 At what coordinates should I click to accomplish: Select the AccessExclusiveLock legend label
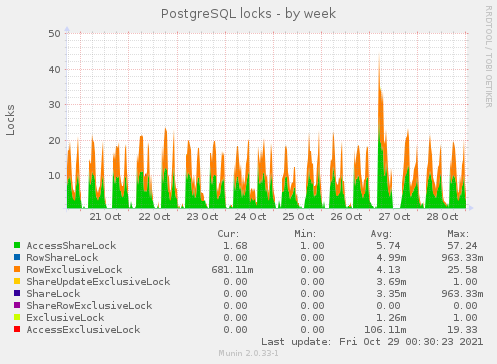[83, 330]
